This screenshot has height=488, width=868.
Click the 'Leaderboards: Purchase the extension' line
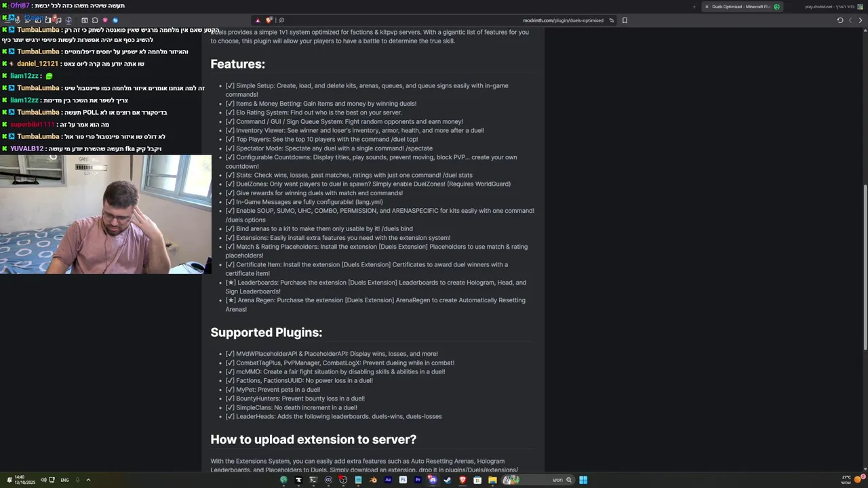point(376,287)
